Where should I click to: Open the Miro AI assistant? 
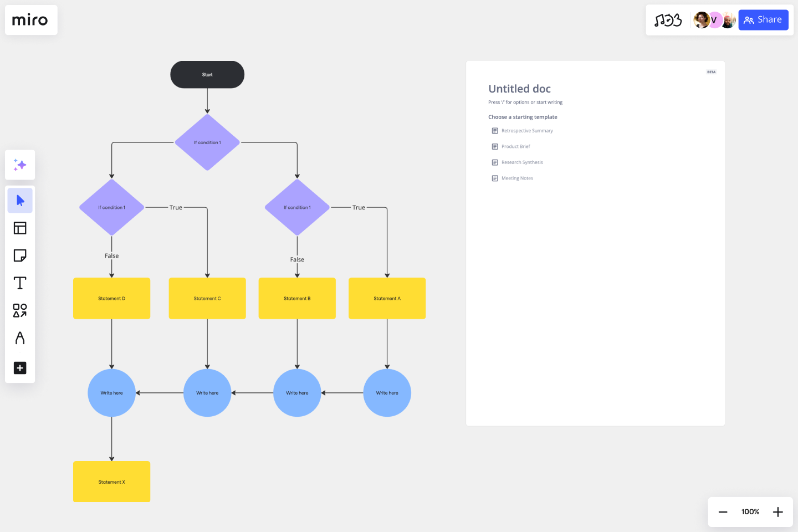click(20, 165)
